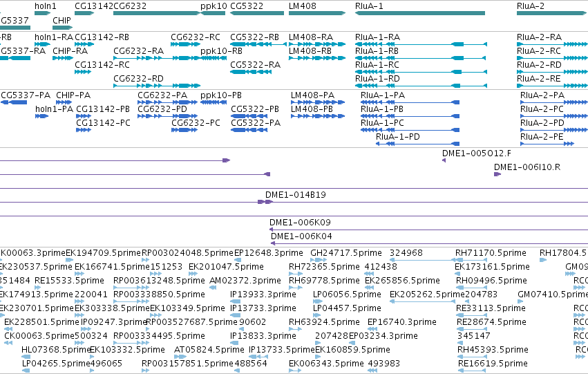This screenshot has width=588, height=374.
Task: Click the LM408-RB transcript label
Action: 310,51
